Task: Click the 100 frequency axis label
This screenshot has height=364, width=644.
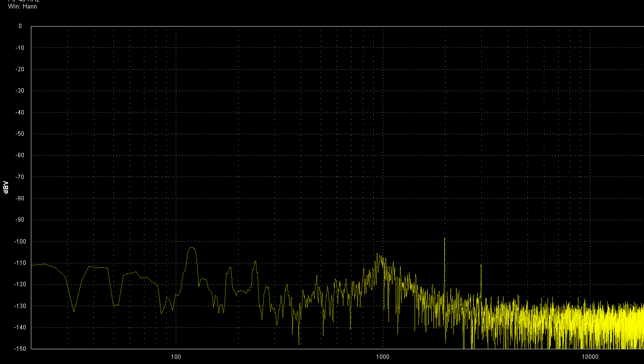Action: 176,357
